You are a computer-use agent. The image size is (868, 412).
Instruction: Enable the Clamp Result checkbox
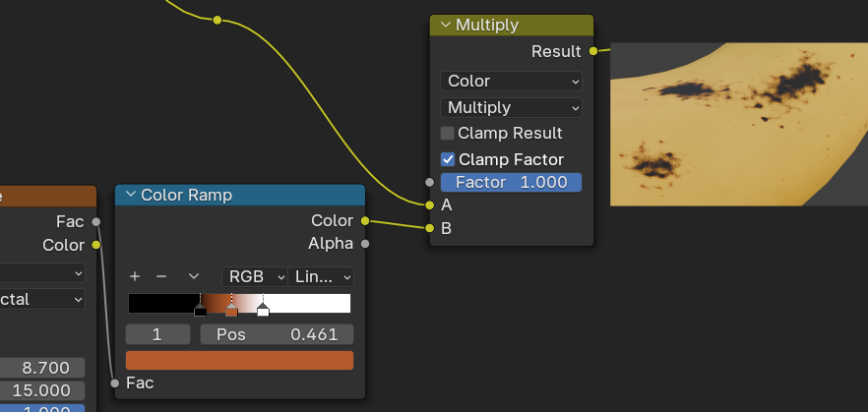[x=448, y=133]
